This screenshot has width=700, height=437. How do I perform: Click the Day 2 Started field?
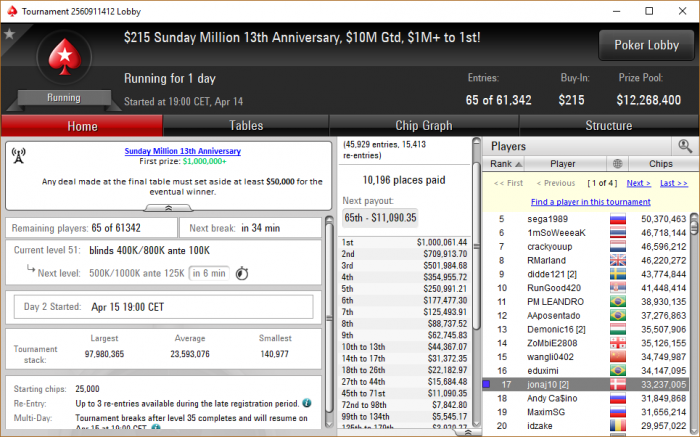pyautogui.click(x=163, y=307)
